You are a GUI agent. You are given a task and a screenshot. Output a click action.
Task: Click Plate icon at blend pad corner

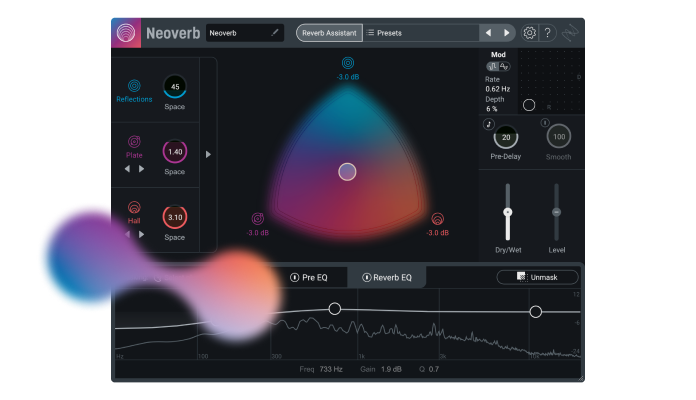pos(258,218)
